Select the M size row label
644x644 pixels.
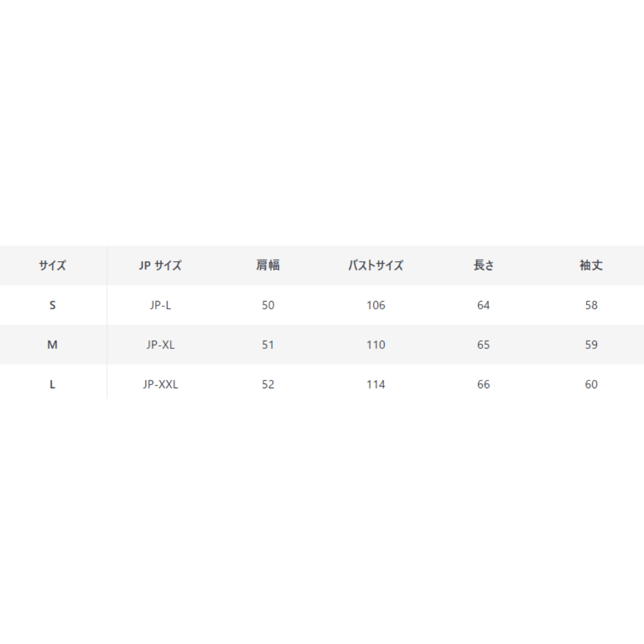pos(52,345)
